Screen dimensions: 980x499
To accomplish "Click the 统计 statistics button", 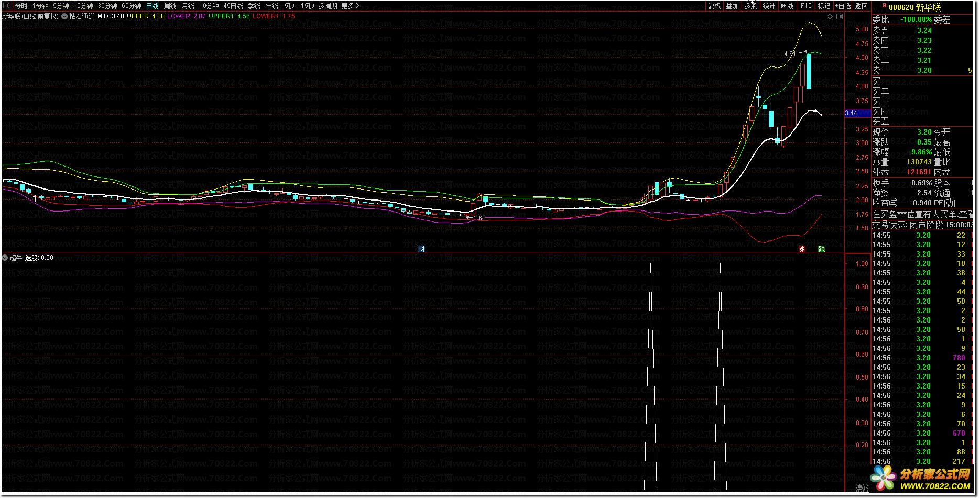I will [x=769, y=6].
